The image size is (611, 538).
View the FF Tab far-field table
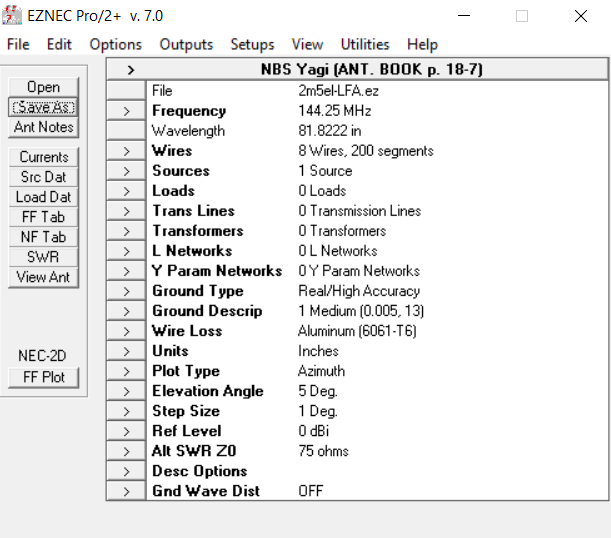point(43,217)
